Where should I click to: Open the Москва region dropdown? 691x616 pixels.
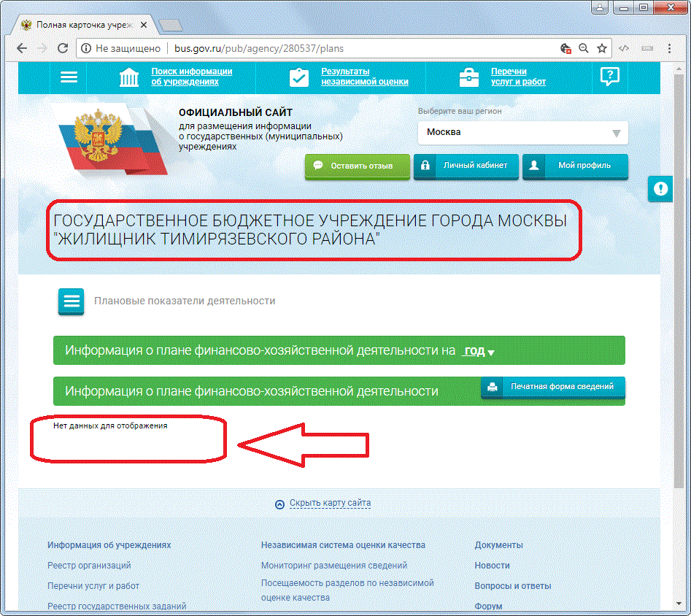[522, 133]
